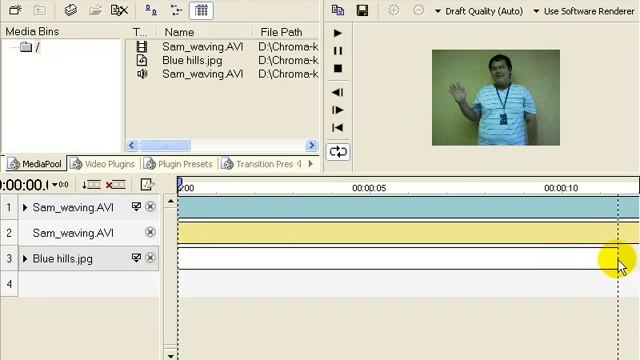Click the remove media icon with X
The height and width of the screenshot is (360, 640).
[x=119, y=10]
